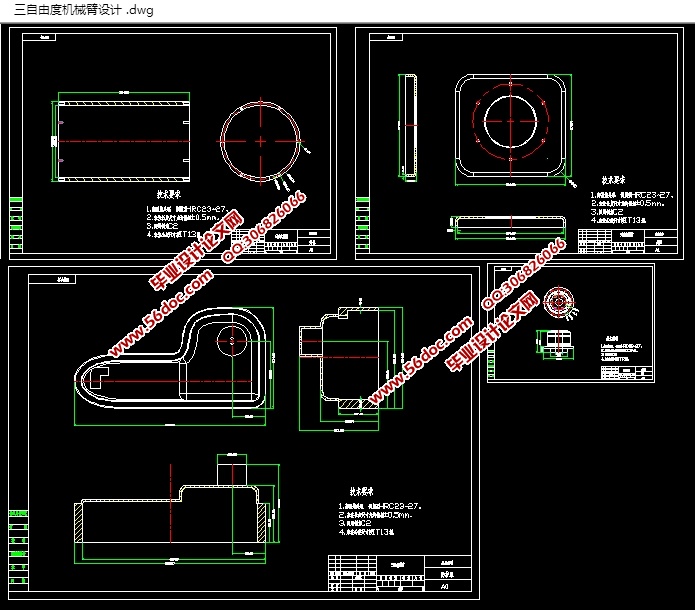The height and width of the screenshot is (610, 695).
Task: Click the A0 label in bottom title block
Action: [445, 589]
